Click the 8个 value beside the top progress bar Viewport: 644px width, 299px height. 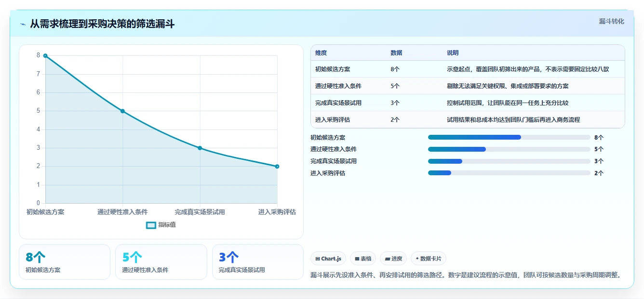[x=599, y=137]
